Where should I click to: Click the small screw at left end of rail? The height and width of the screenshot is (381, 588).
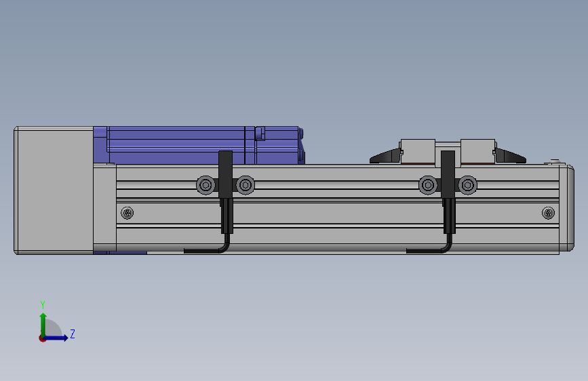pyautogui.click(x=128, y=213)
